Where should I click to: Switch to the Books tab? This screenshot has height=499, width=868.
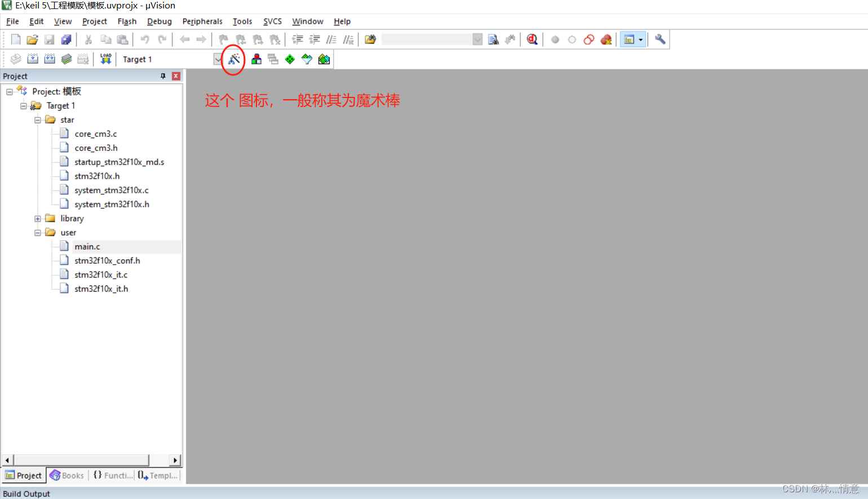tap(67, 475)
